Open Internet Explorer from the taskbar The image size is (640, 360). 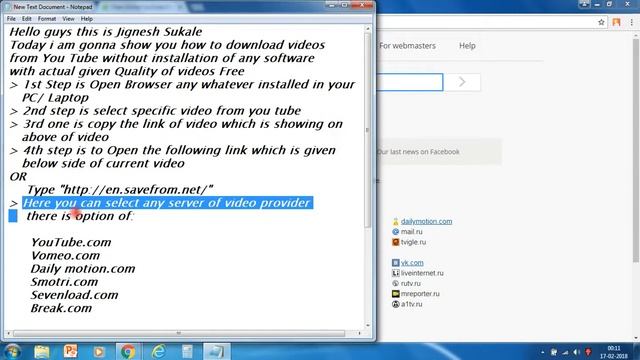coord(158,351)
